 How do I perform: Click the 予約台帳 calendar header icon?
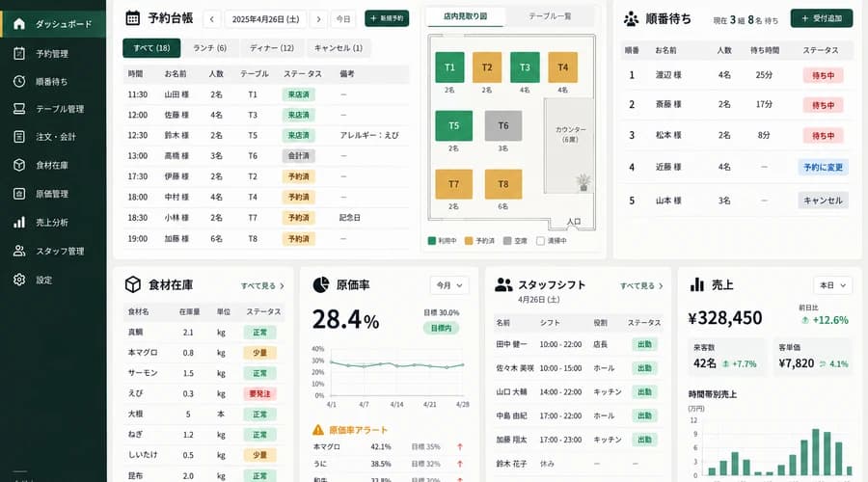[133, 18]
